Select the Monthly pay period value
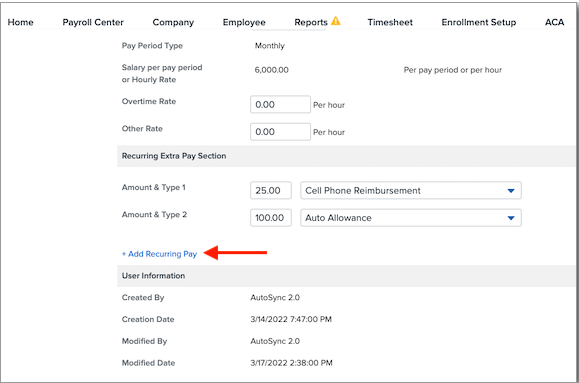The height and width of the screenshot is (383, 579). point(270,46)
